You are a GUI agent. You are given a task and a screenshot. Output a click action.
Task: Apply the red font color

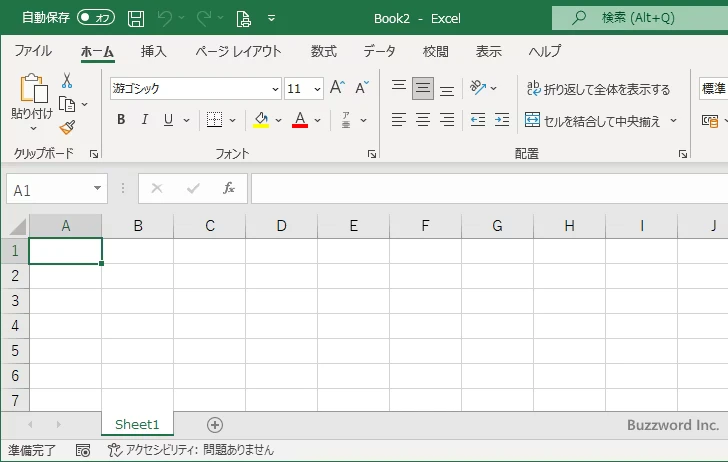click(x=300, y=120)
